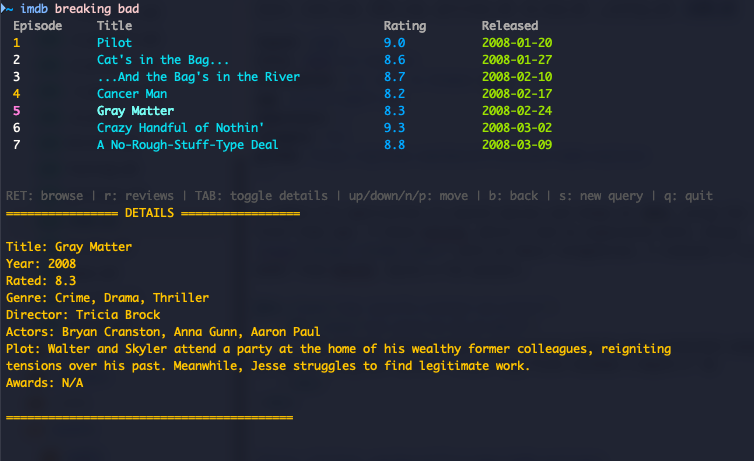Click pink episode number 5
This screenshot has height=461, width=754.
tap(16, 111)
